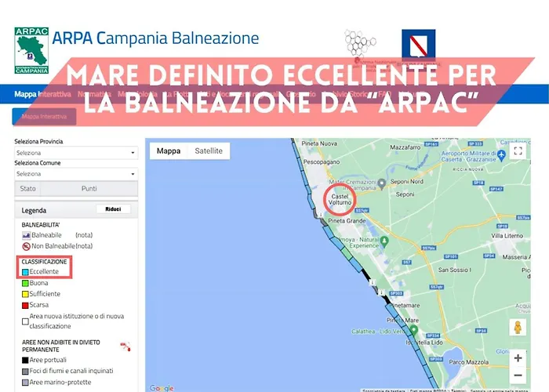Switch map to Satellite view
This screenshot has height=392, width=549.
[x=209, y=151]
